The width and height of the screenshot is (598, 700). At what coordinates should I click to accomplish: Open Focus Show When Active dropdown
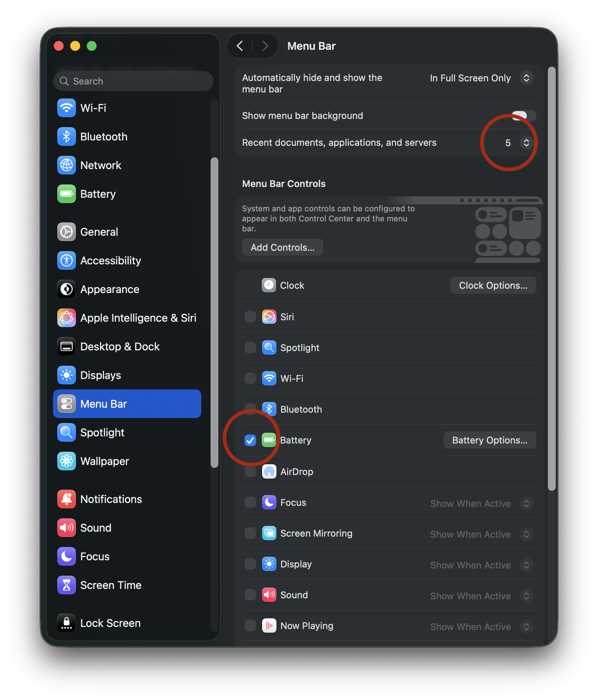click(482, 504)
